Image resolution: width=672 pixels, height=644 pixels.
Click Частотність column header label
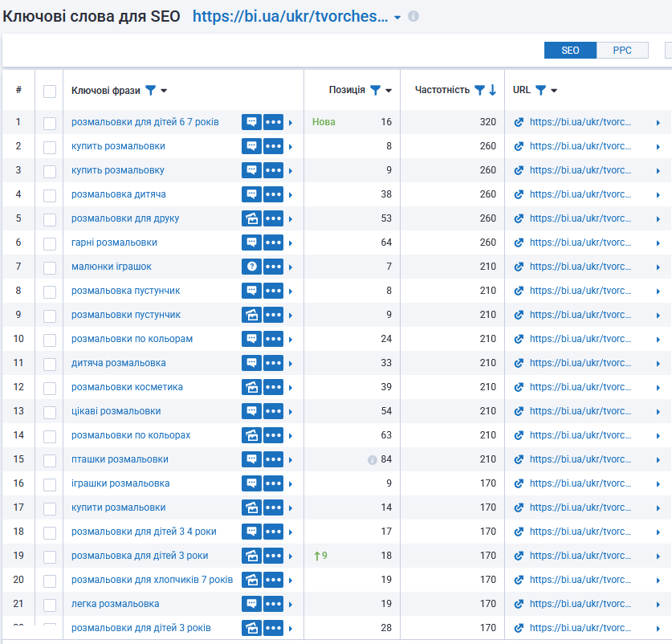click(x=442, y=90)
